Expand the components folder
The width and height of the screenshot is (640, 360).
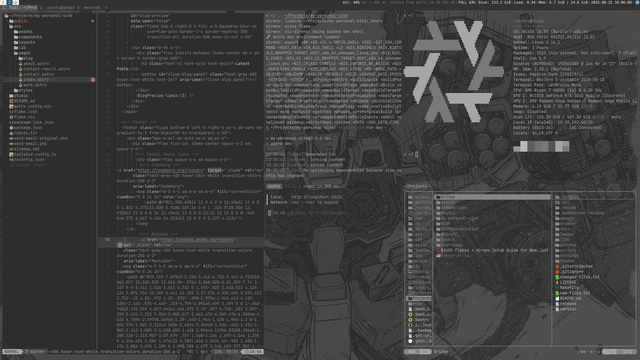pyautogui.click(x=28, y=37)
